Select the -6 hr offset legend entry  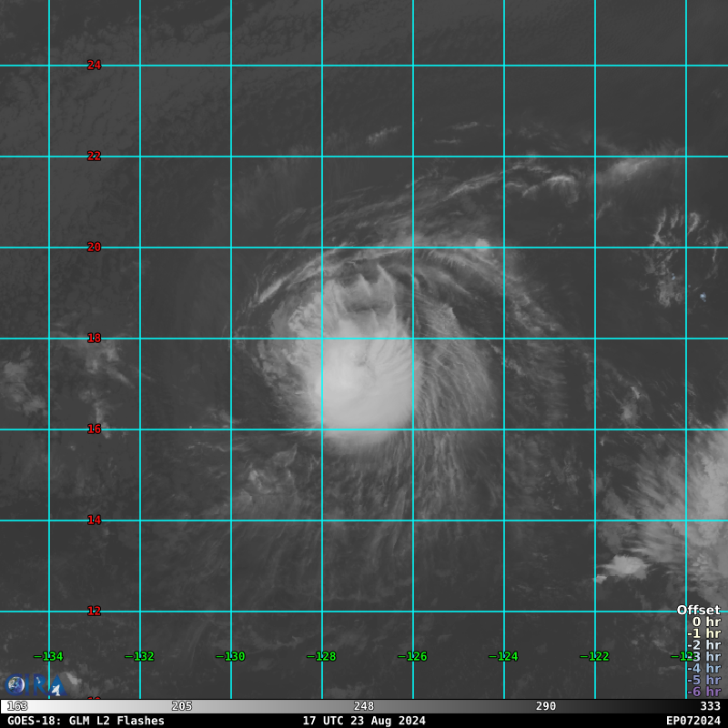703,692
